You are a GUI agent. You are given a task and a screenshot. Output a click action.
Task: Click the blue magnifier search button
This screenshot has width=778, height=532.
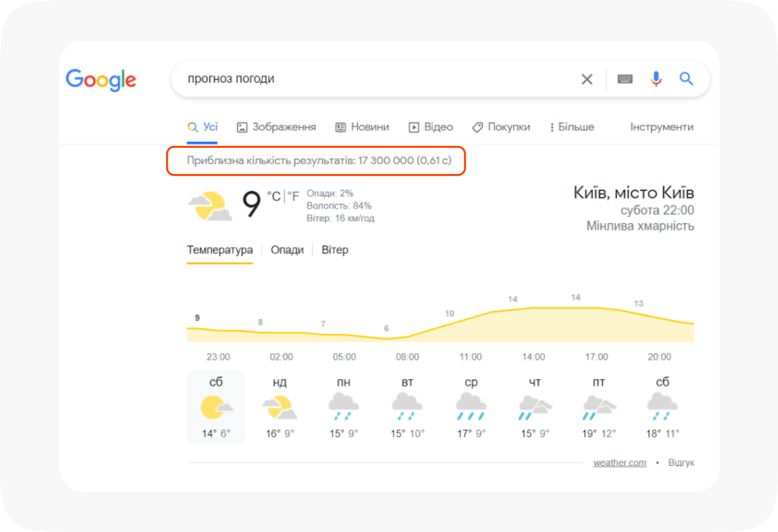(x=686, y=79)
